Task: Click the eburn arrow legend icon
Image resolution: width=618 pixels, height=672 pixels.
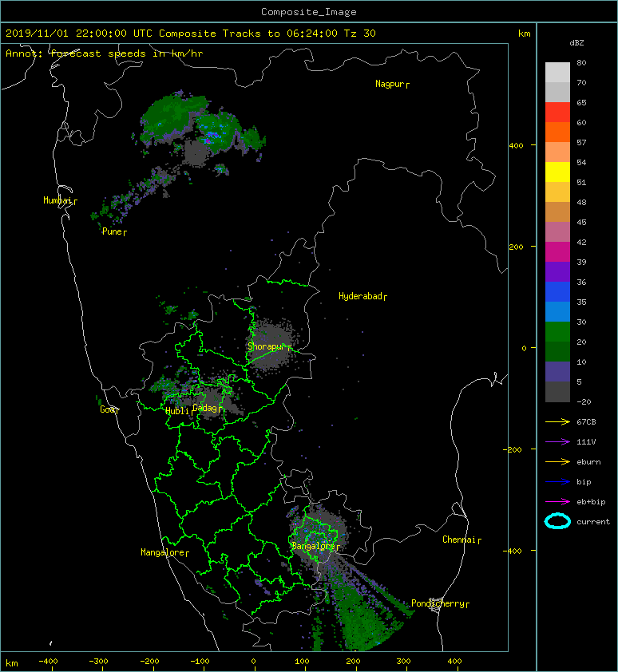Action: pyautogui.click(x=557, y=462)
